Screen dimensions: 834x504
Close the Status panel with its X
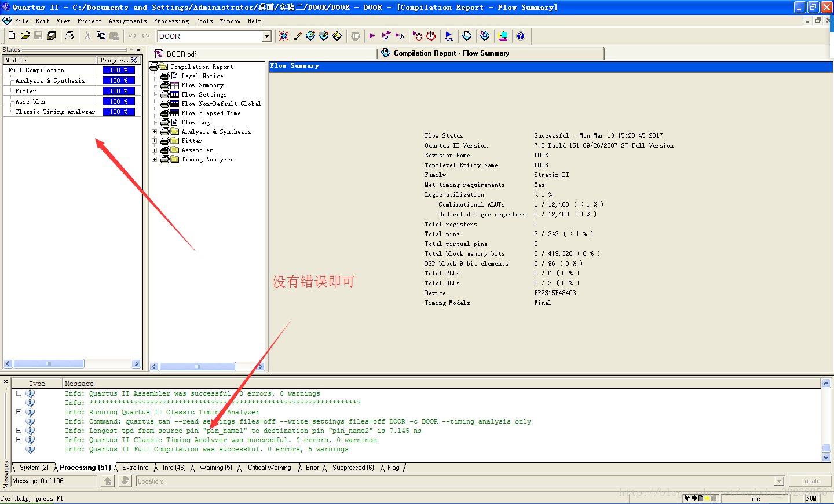coord(138,50)
